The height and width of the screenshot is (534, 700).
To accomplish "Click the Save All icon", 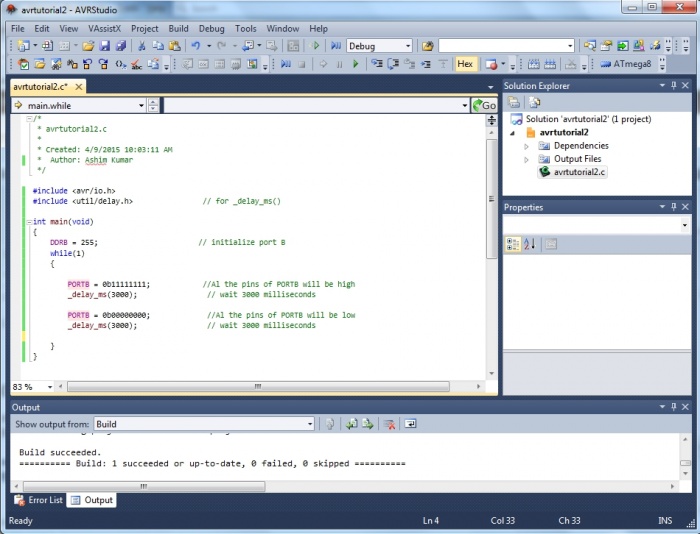I will coord(120,46).
